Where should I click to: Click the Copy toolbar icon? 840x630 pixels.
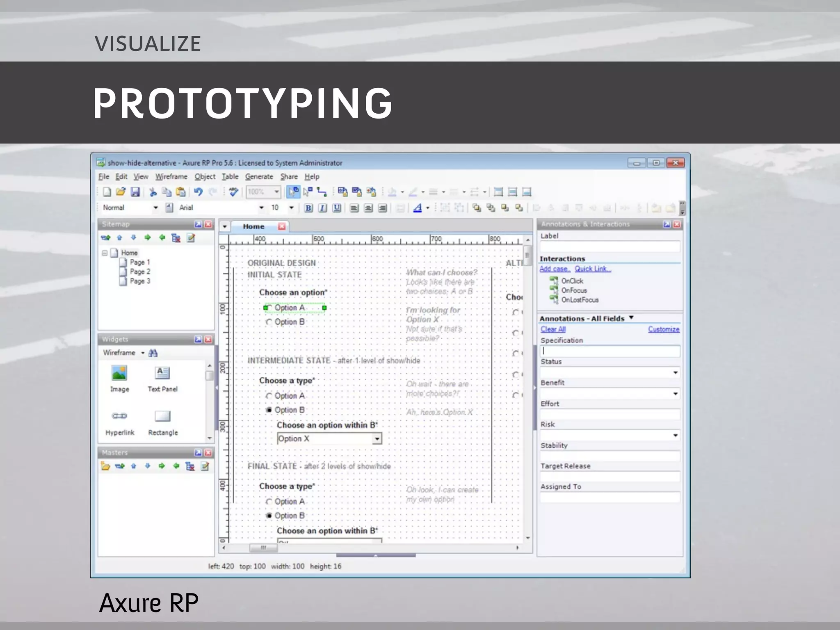(x=167, y=192)
